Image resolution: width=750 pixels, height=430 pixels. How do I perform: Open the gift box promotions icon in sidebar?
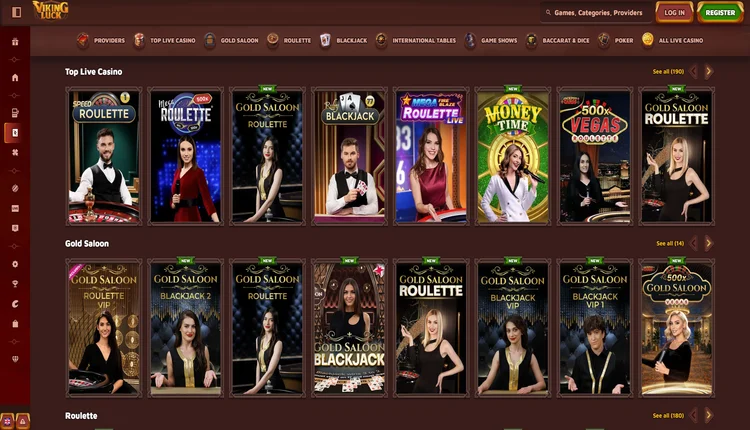tap(15, 42)
